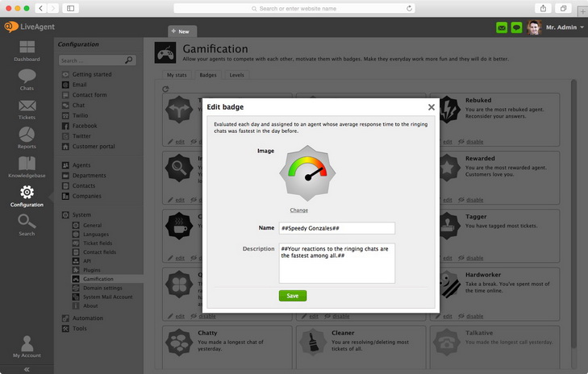The height and width of the screenshot is (374, 588).
Task: Switch to the My stats tab
Action: coord(176,75)
